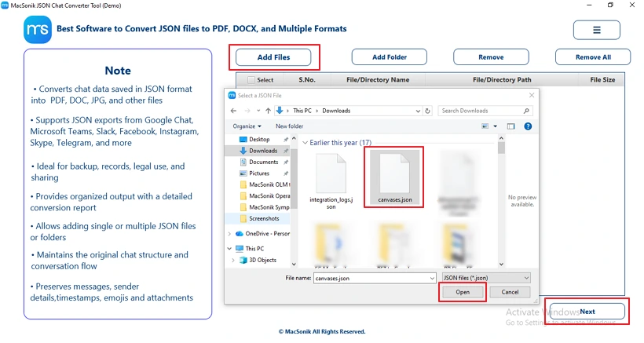Click the Cancel button
This screenshot has height=343, width=644.
[x=510, y=292]
